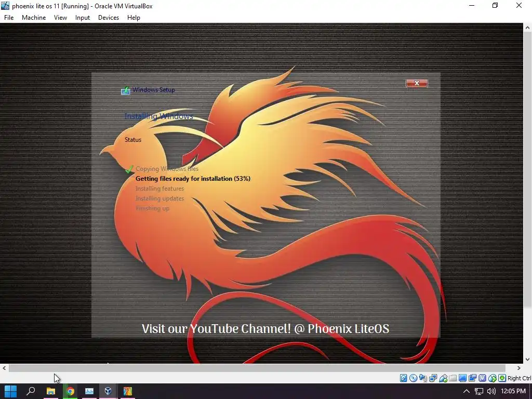This screenshot has width=532, height=399.
Task: Switch to VirtualBox on the taskbar
Action: 108,391
